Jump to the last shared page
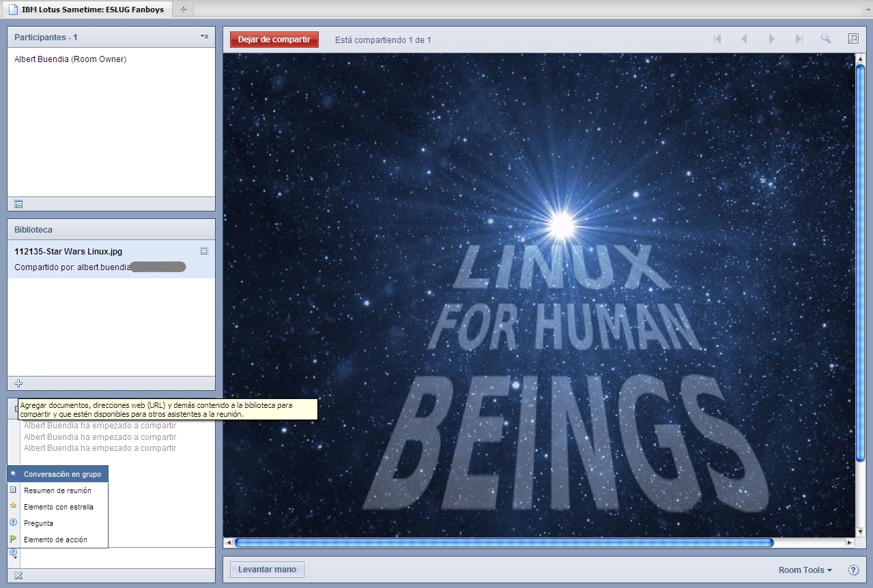Viewport: 873px width, 588px height. [799, 39]
